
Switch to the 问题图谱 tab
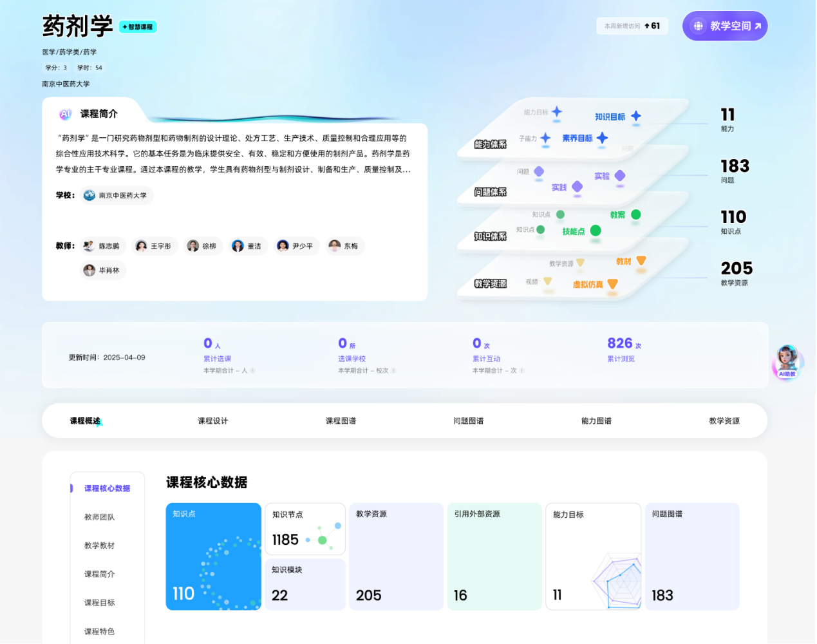coord(468,421)
